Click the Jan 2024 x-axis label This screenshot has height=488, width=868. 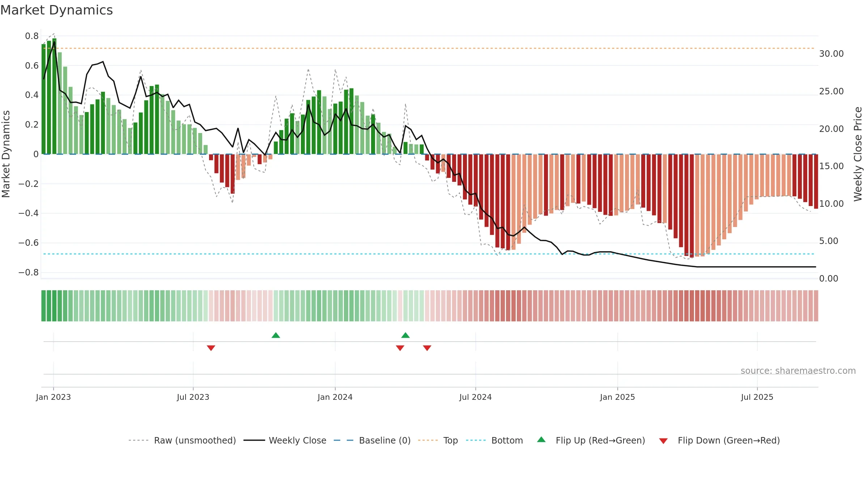coord(335,397)
